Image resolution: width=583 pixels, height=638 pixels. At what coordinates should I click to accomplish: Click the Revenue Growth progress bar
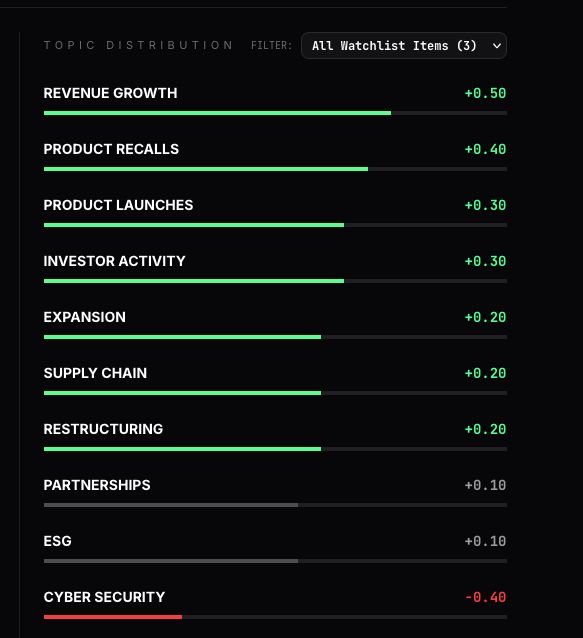coord(275,113)
